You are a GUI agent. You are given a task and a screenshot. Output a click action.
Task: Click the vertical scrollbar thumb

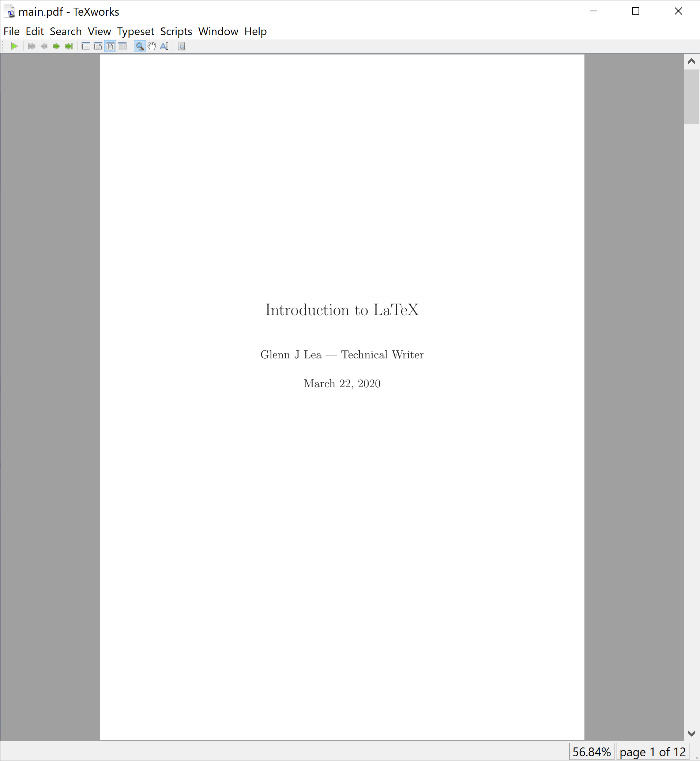coord(692,97)
